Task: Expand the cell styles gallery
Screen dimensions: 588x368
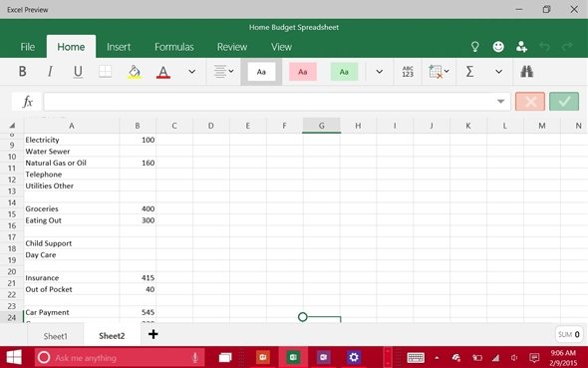Action: (x=379, y=71)
